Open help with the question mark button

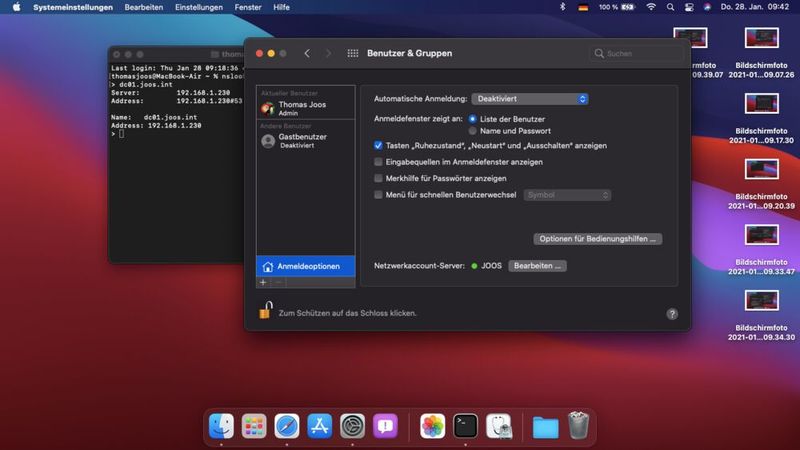pos(672,314)
